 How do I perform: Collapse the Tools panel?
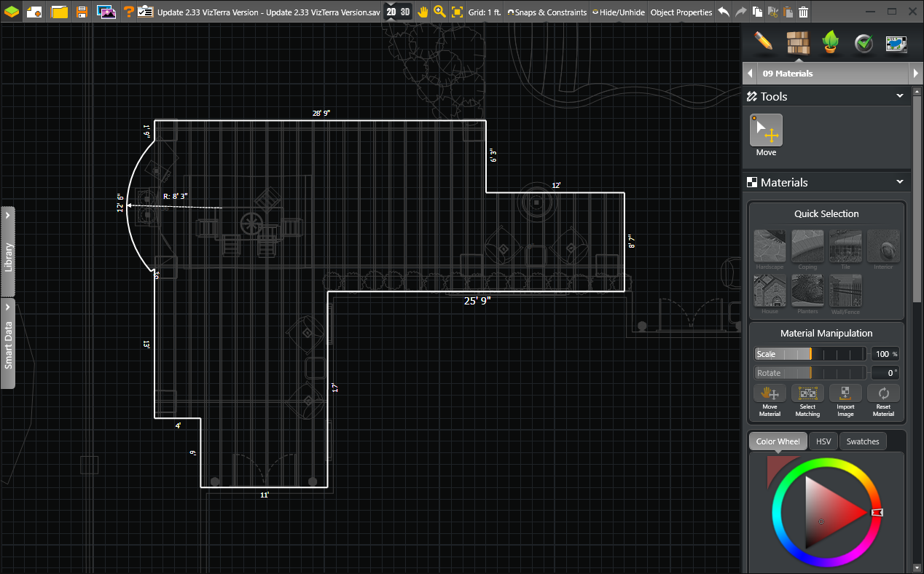pos(899,96)
